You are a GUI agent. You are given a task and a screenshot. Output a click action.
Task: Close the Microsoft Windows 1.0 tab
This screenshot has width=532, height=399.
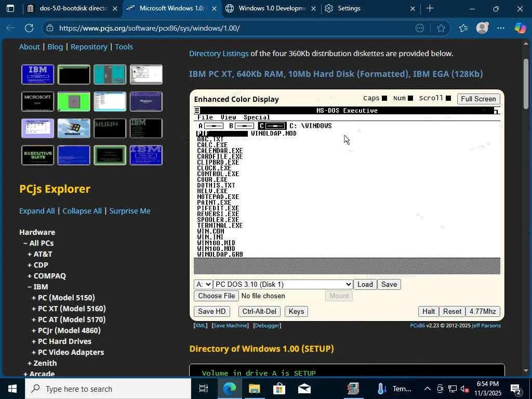pyautogui.click(x=214, y=8)
